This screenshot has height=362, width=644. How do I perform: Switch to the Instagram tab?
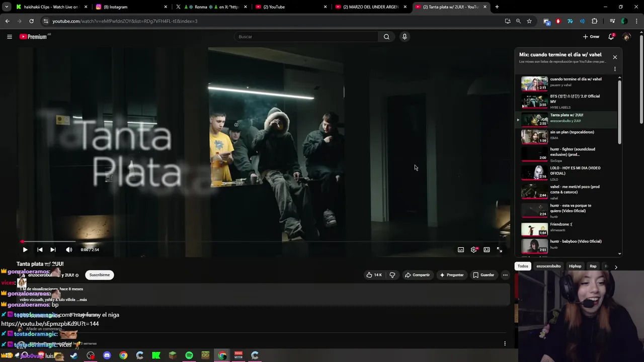coord(131,7)
